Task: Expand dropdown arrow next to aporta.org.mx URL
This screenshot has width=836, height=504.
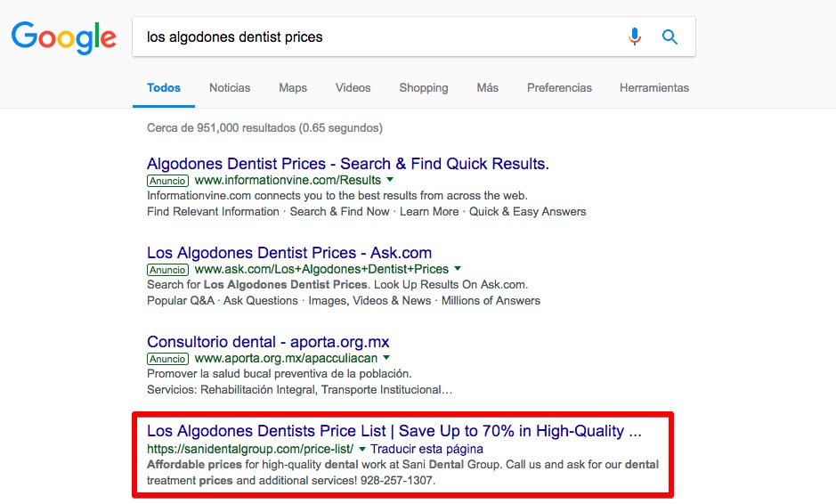Action: tap(386, 358)
